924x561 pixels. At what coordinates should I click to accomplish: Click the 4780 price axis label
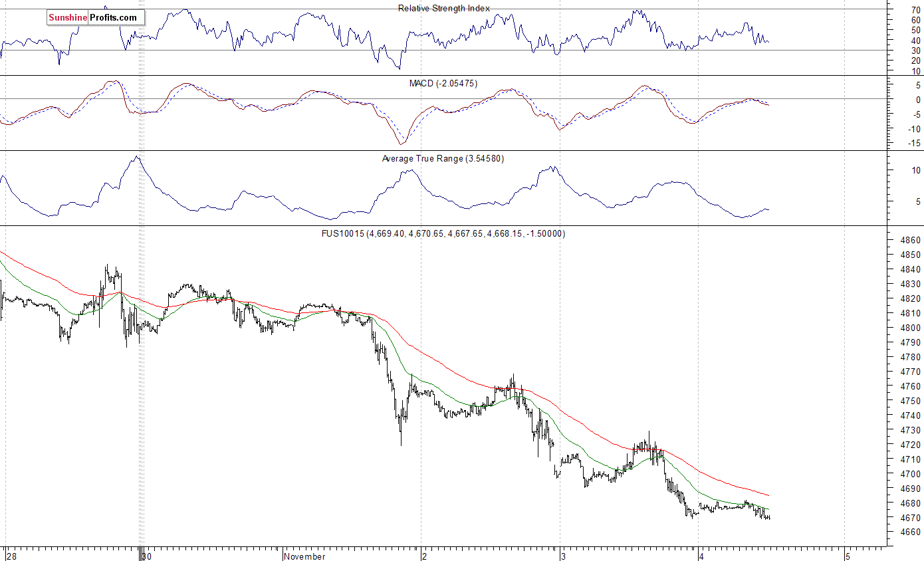coord(911,357)
